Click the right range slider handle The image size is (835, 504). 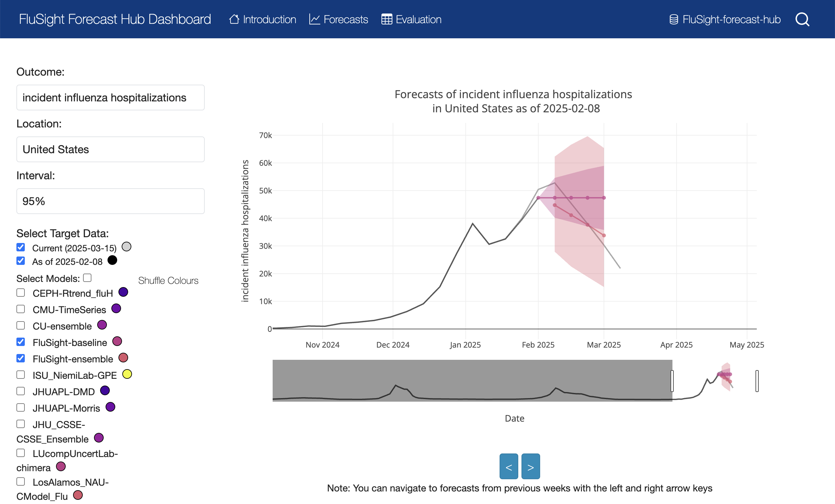757,381
